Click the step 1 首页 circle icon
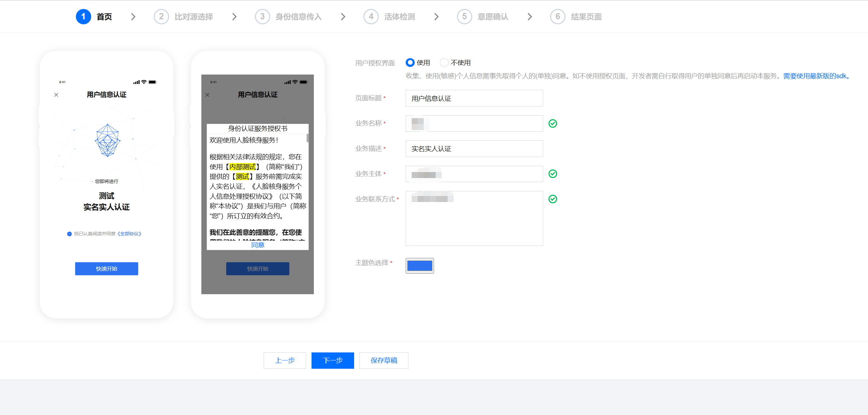Image resolution: width=868 pixels, height=415 pixels. tap(83, 17)
